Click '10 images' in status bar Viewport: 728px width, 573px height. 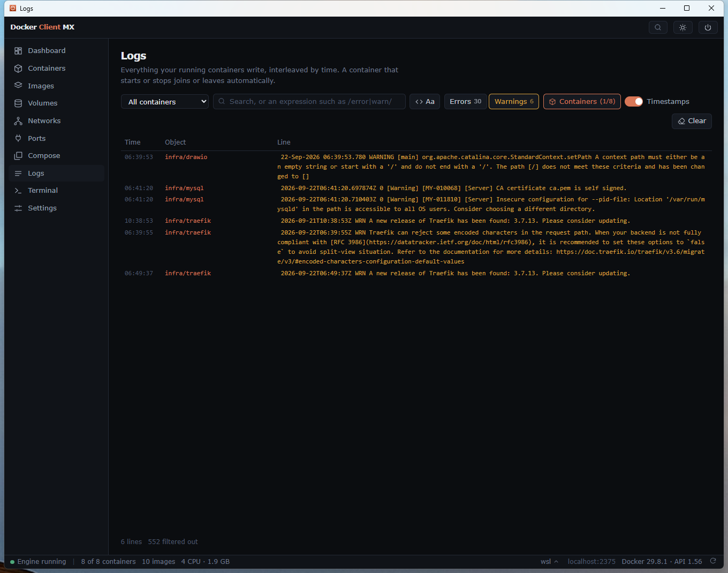tap(158, 562)
